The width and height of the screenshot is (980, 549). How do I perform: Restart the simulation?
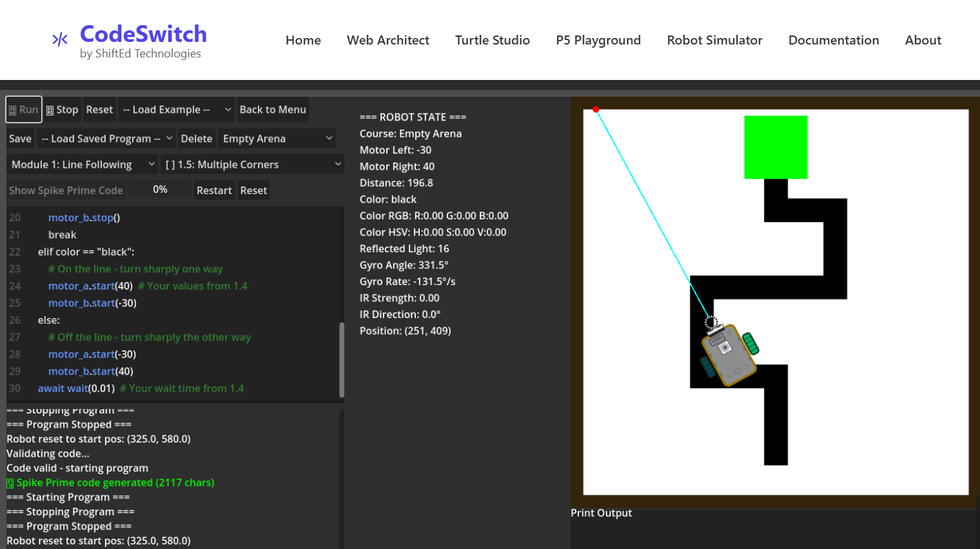[x=214, y=190]
